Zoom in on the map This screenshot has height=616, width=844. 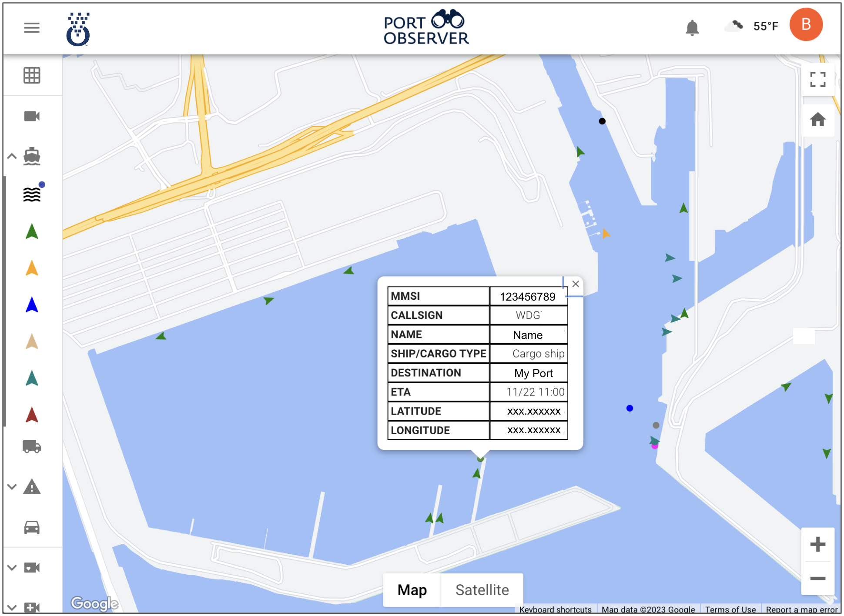(817, 544)
